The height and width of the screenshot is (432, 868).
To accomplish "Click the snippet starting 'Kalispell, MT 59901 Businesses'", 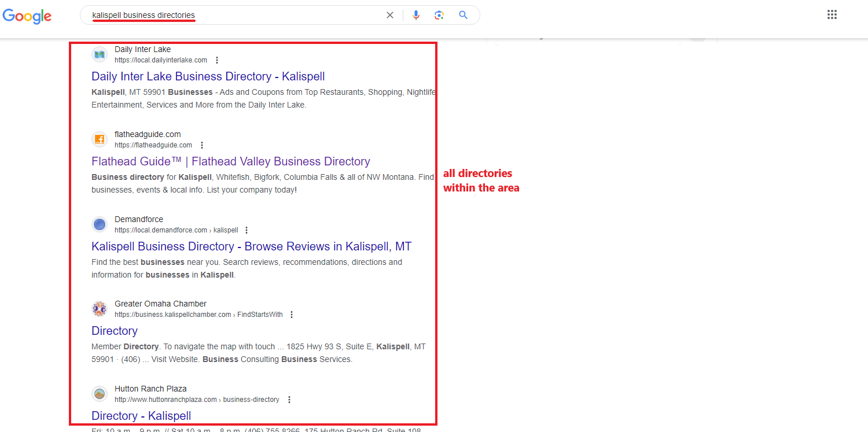I will coord(263,98).
